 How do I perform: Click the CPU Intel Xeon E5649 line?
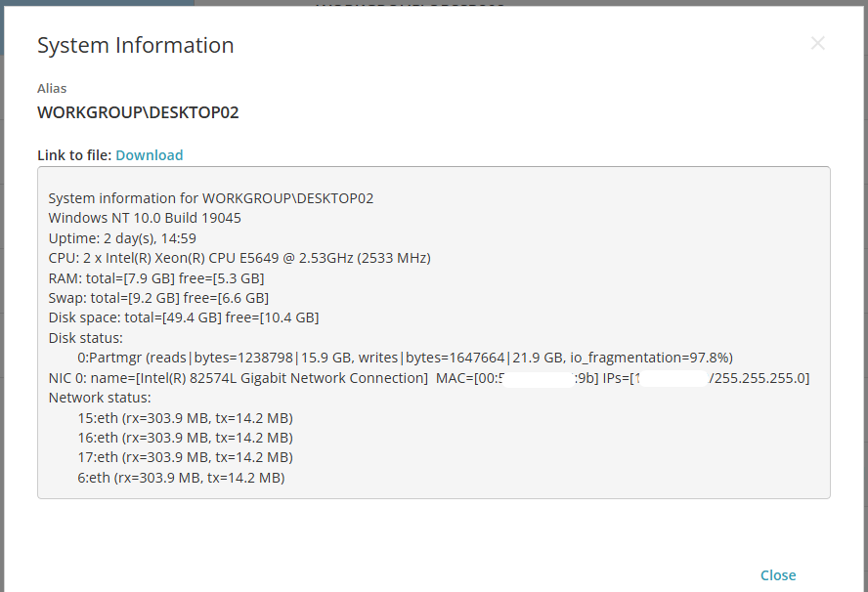coord(239,258)
